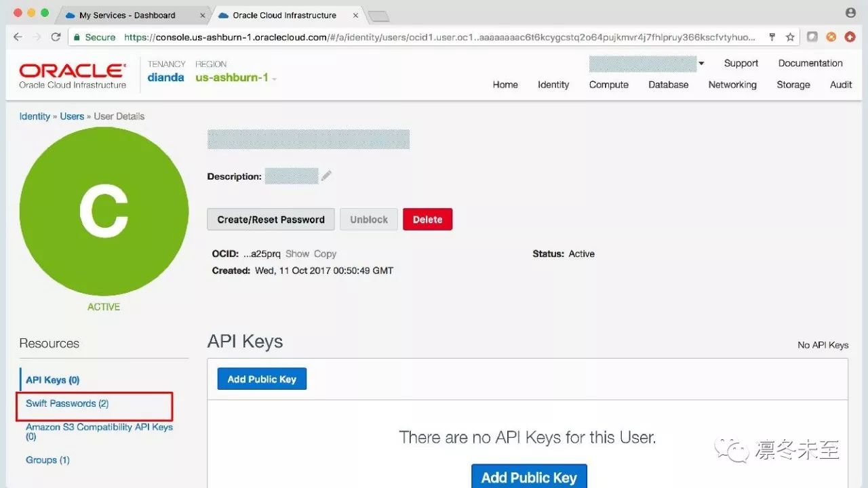This screenshot has height=488, width=868.
Task: Click the gray square extension icon
Action: [x=812, y=37]
